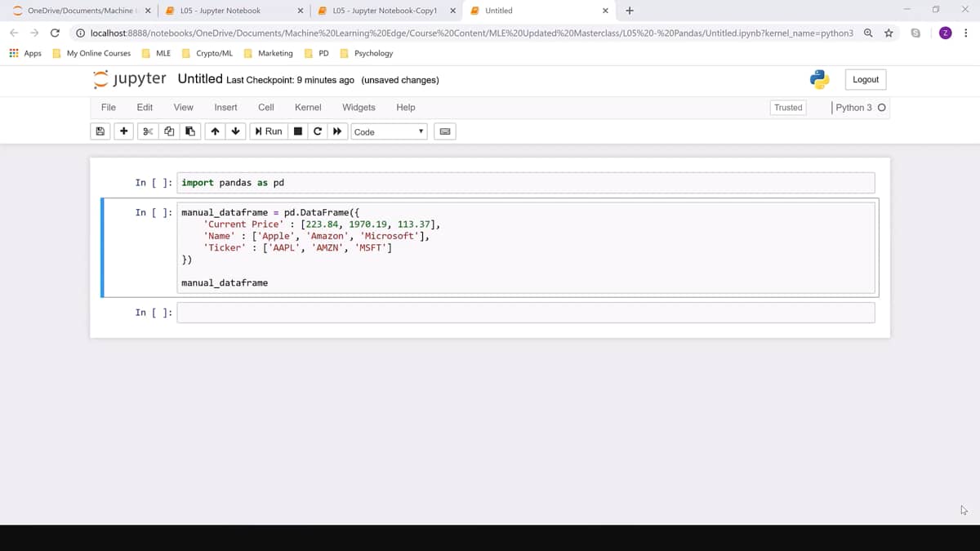Go forward in browser history
This screenshot has height=551, width=980.
coord(34,33)
